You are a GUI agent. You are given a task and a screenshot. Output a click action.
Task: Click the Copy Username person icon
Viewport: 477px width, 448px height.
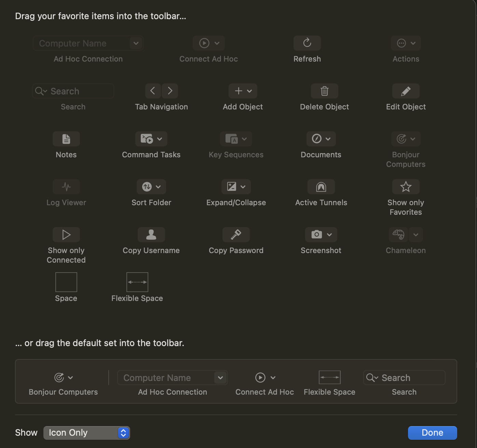click(151, 235)
